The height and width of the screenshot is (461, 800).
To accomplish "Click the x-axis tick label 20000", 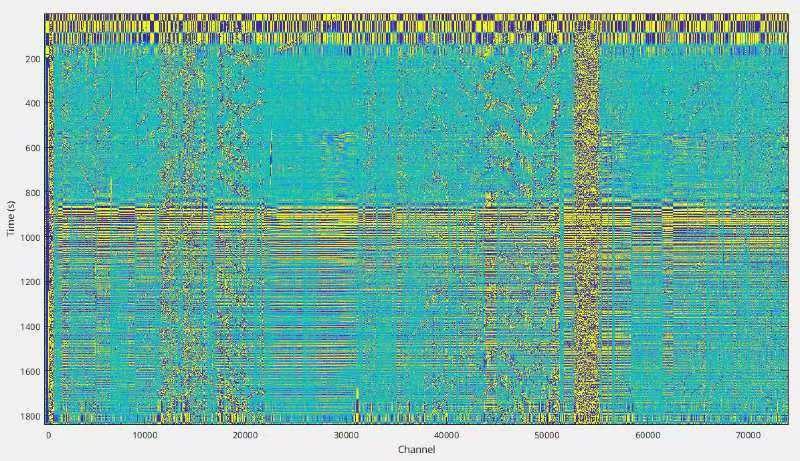I will (245, 435).
